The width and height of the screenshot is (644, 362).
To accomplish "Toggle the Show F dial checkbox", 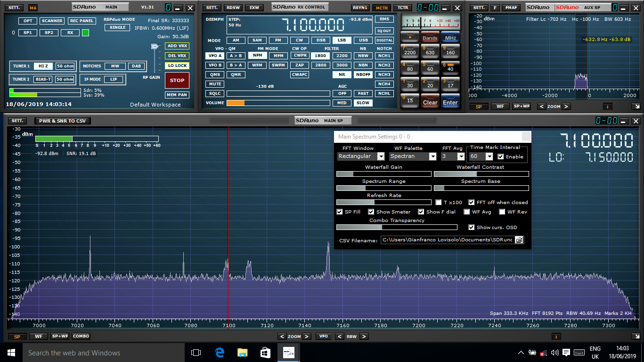I will tap(421, 212).
